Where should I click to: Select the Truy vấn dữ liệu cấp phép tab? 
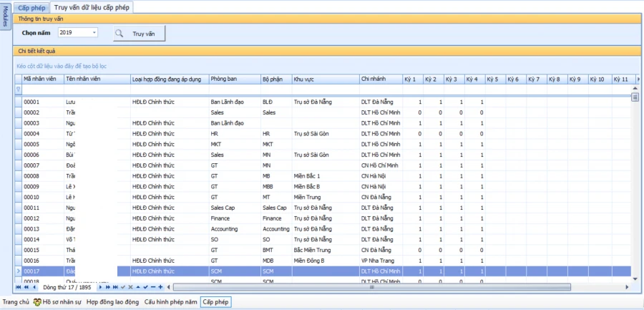point(92,7)
